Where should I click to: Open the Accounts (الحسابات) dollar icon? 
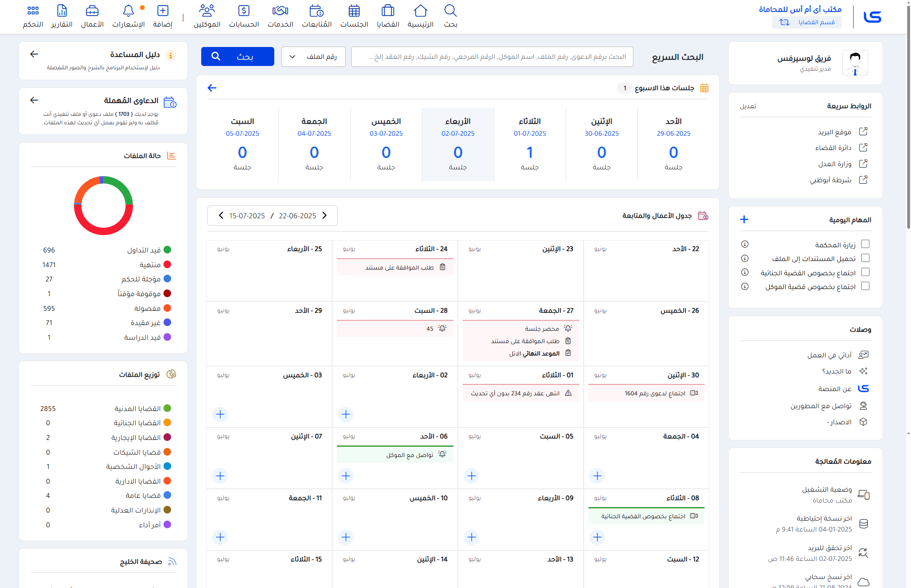click(244, 11)
